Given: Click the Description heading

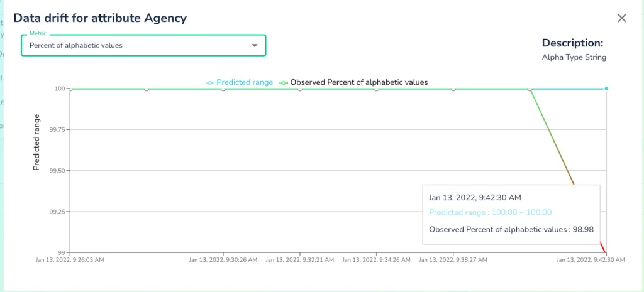Looking at the screenshot, I should [x=572, y=43].
